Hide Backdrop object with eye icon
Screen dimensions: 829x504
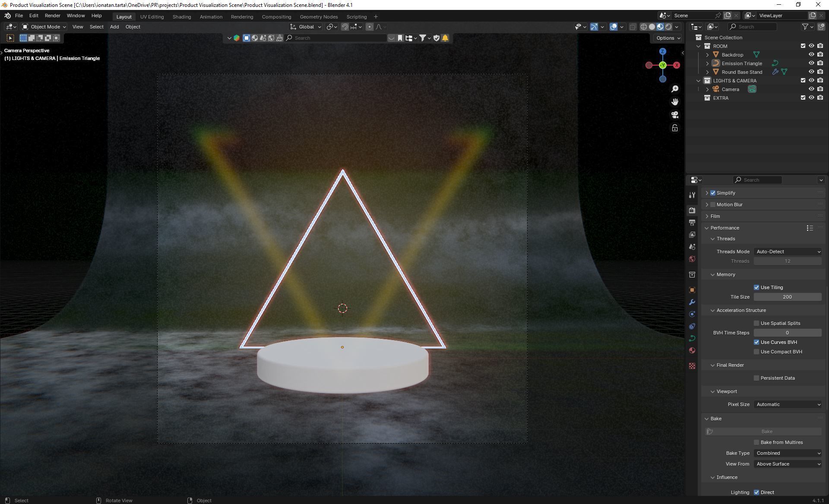pyautogui.click(x=811, y=55)
